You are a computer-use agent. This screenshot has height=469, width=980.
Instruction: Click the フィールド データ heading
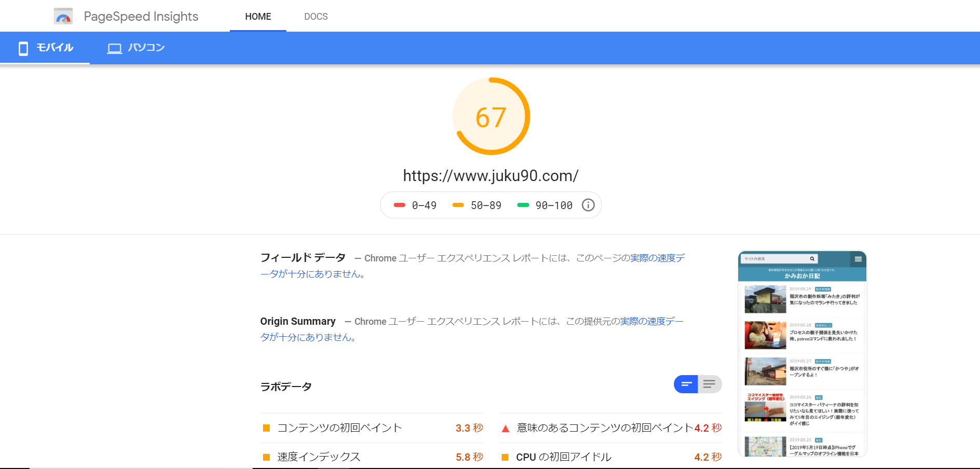(303, 258)
